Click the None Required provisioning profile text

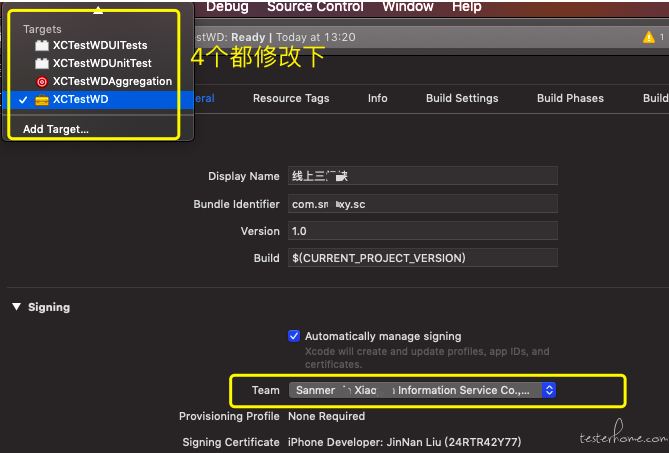[x=326, y=416]
